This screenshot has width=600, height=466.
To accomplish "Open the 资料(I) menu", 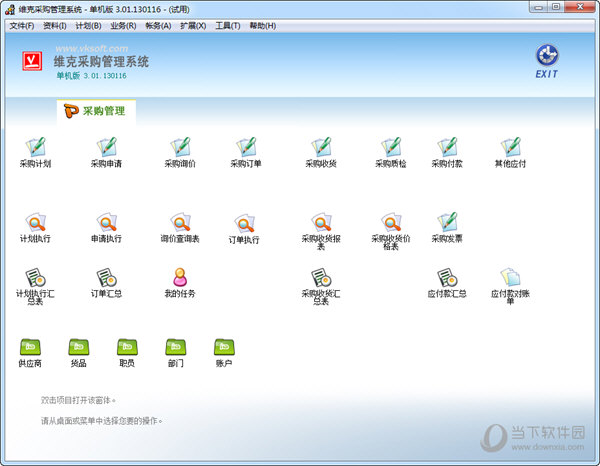I will (55, 26).
